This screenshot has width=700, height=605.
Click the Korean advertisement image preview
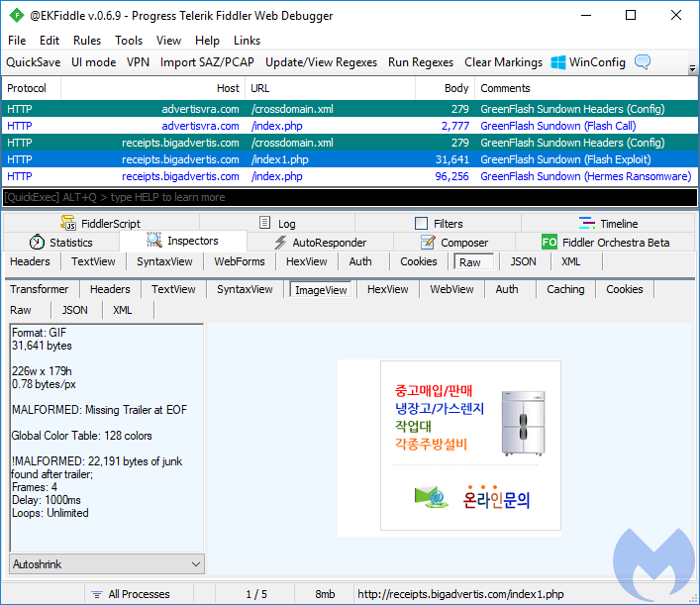(449, 449)
